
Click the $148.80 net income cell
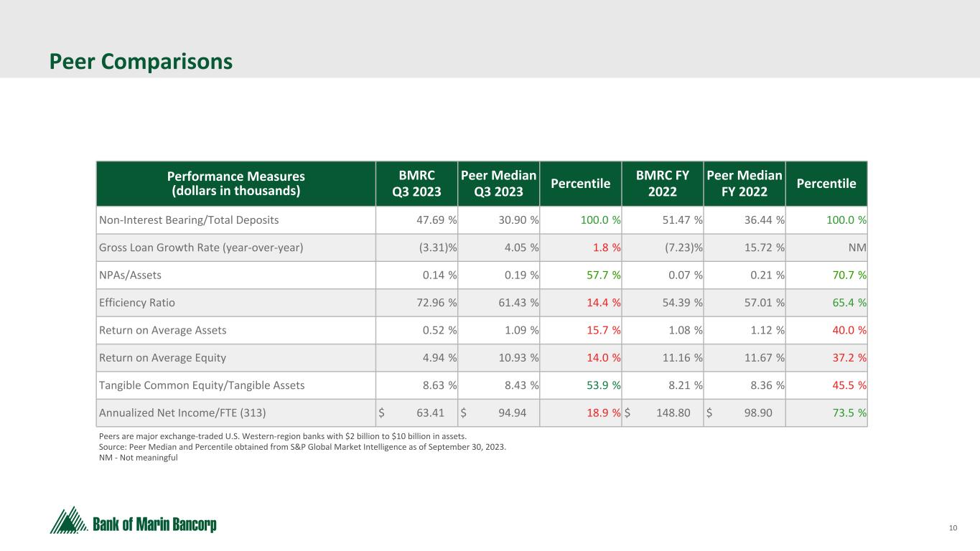[676, 413]
